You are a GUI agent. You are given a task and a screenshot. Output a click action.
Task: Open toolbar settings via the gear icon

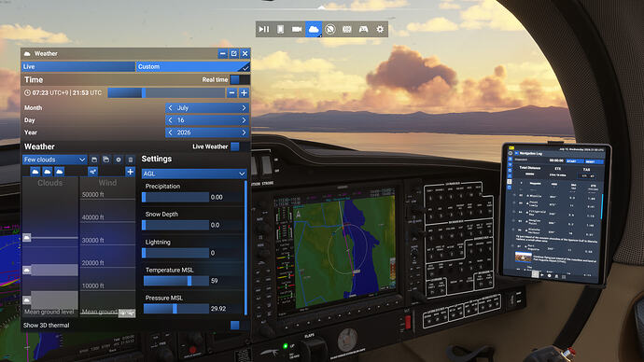380,29
